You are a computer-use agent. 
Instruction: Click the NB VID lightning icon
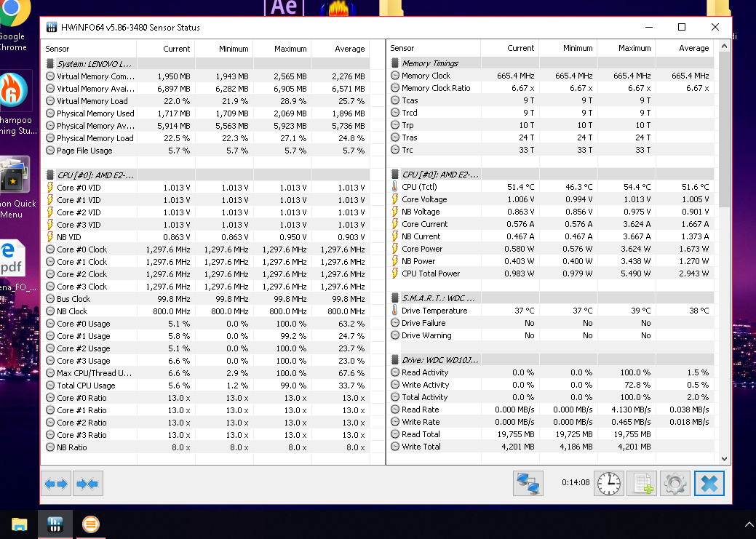click(49, 236)
